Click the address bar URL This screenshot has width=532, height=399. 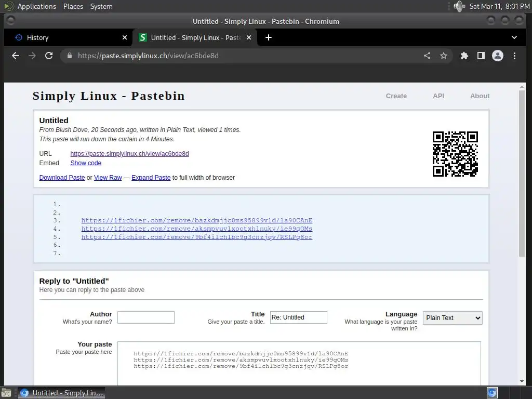(x=148, y=56)
